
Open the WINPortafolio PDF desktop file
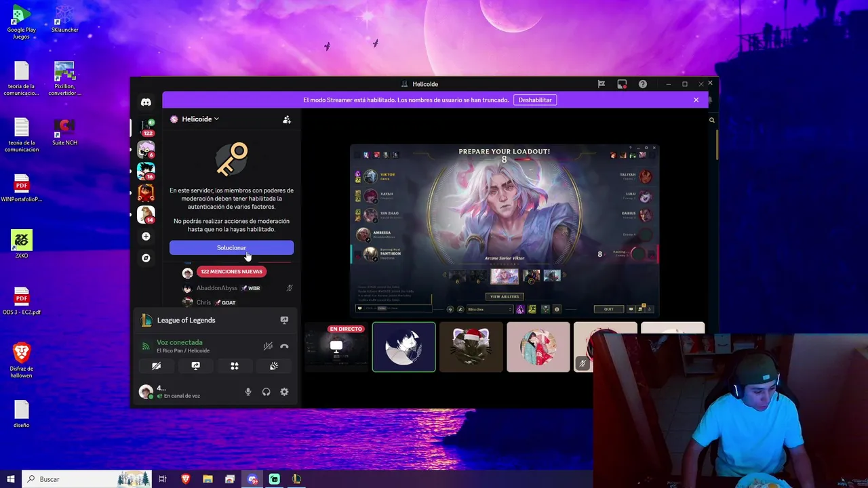pos(21,188)
